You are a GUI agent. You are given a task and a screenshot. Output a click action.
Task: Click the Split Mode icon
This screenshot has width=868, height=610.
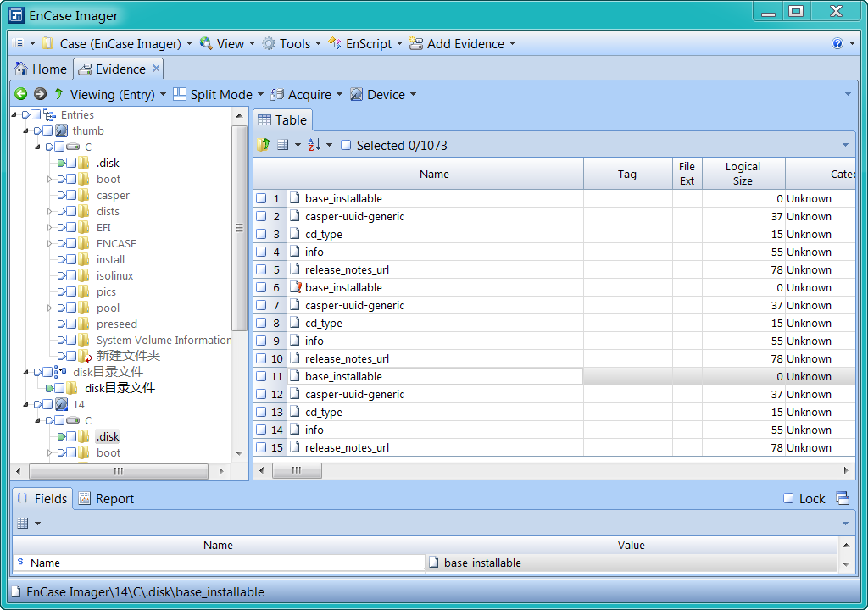(180, 94)
